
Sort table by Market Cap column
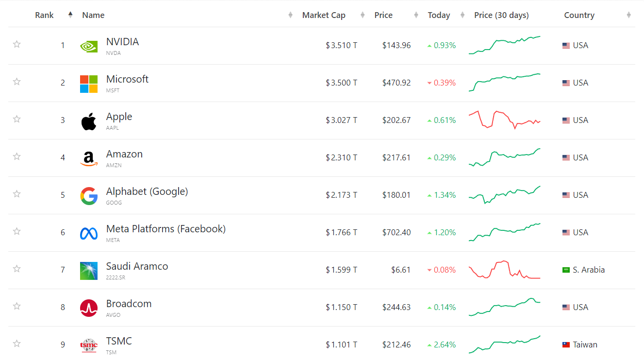coord(324,15)
